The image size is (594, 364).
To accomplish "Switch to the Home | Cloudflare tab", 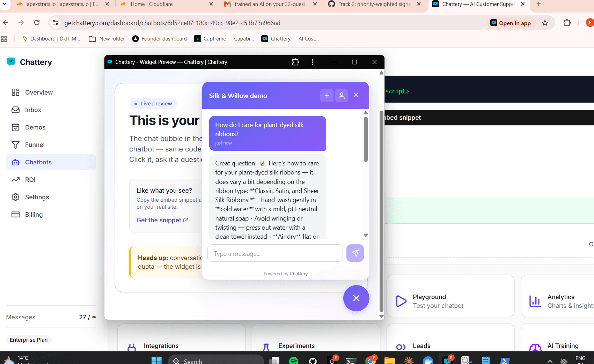I will tap(166, 4).
